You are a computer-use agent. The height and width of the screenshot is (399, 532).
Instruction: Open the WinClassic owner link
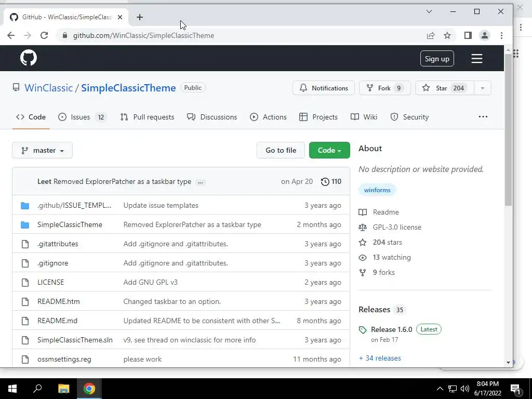click(x=48, y=88)
